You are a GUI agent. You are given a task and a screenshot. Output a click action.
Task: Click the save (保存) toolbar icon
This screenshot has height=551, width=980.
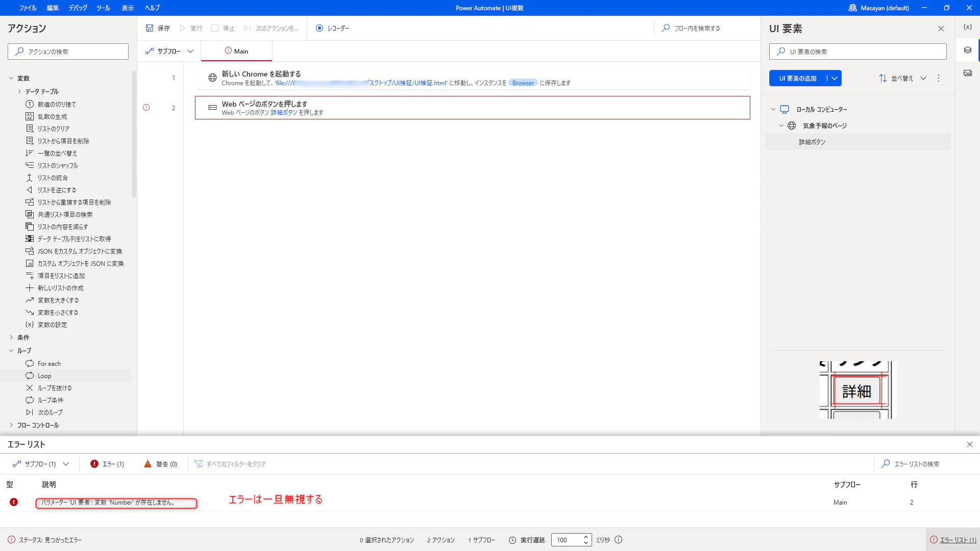[150, 29]
